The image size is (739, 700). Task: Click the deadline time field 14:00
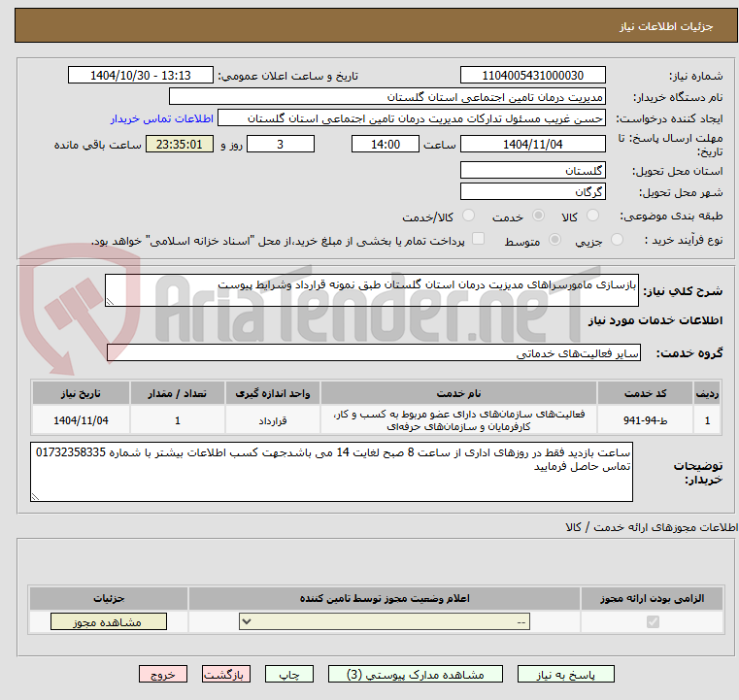[x=386, y=144]
